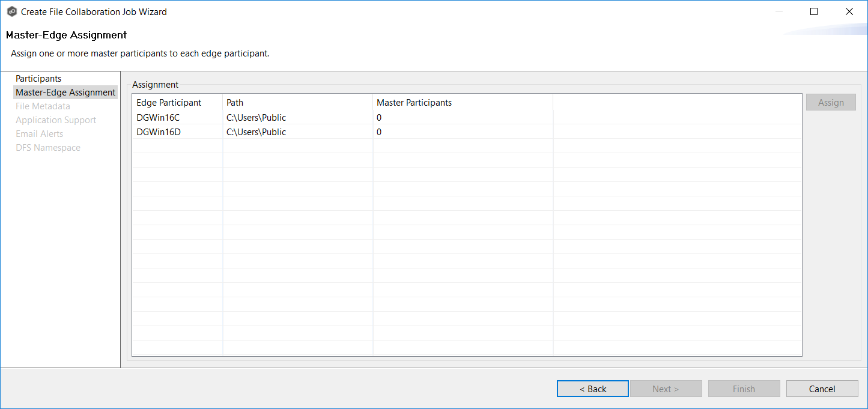Select Master-Edge Assignment in the left navigation
This screenshot has width=868, height=409.
point(65,92)
